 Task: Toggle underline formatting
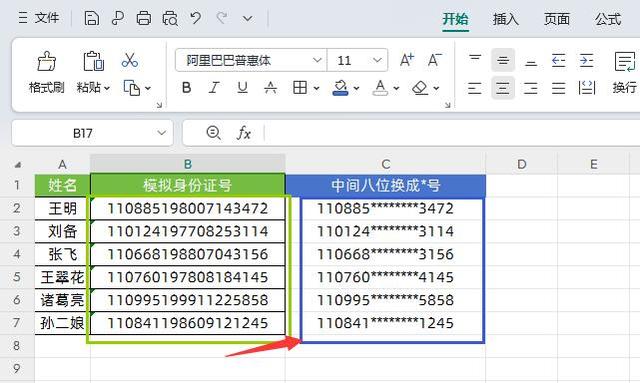coord(242,88)
